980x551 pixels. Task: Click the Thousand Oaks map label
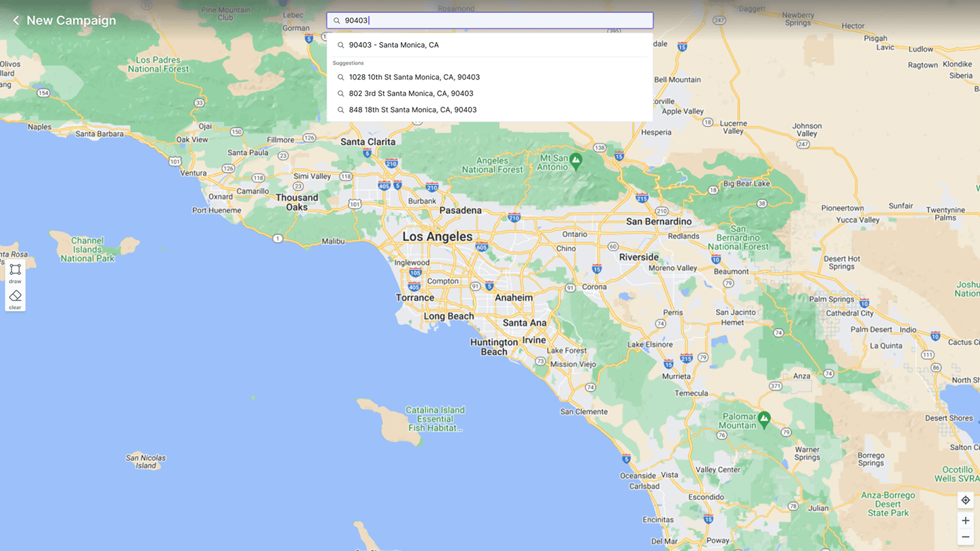(297, 202)
